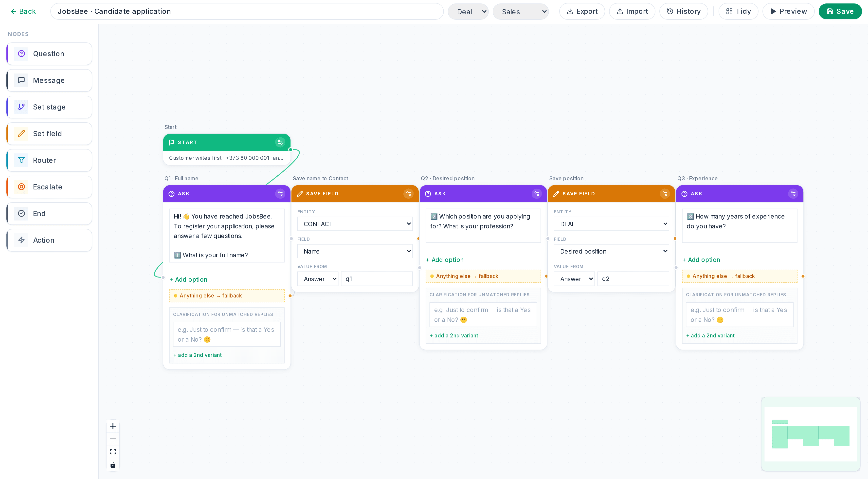The width and height of the screenshot is (868, 479).
Task: Click the flag icon on START header
Action: click(x=172, y=142)
